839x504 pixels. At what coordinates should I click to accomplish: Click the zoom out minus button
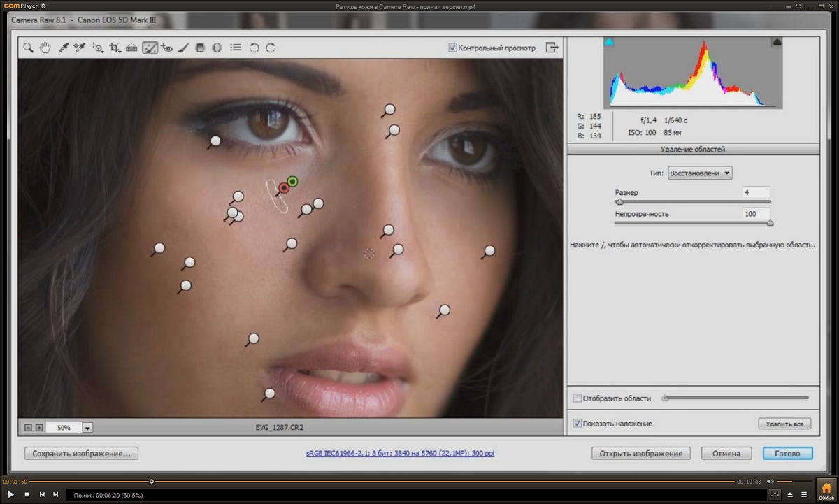click(x=29, y=427)
